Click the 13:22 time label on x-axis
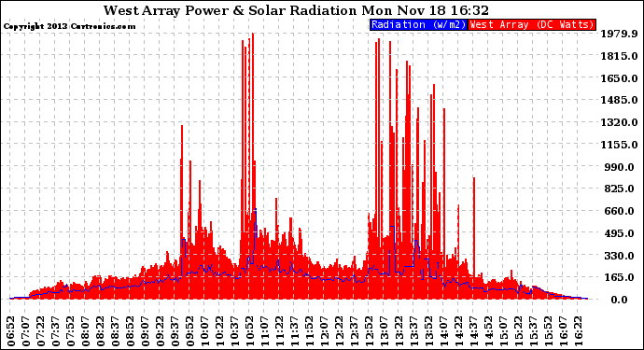 (399, 331)
